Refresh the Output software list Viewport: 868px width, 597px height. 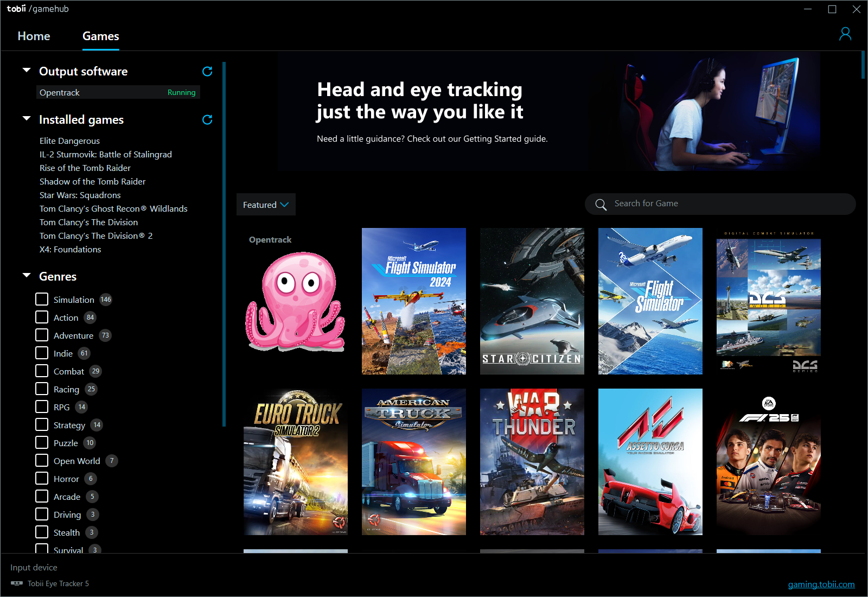point(207,71)
